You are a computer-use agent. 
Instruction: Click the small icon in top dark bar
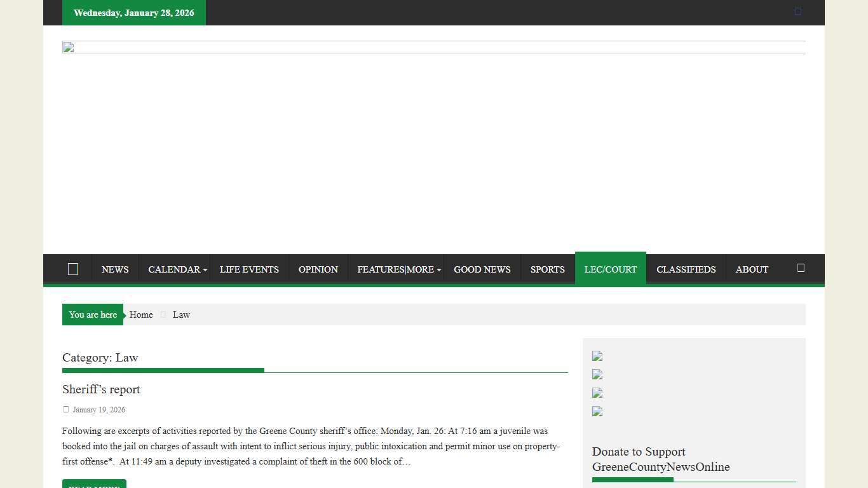(x=798, y=11)
